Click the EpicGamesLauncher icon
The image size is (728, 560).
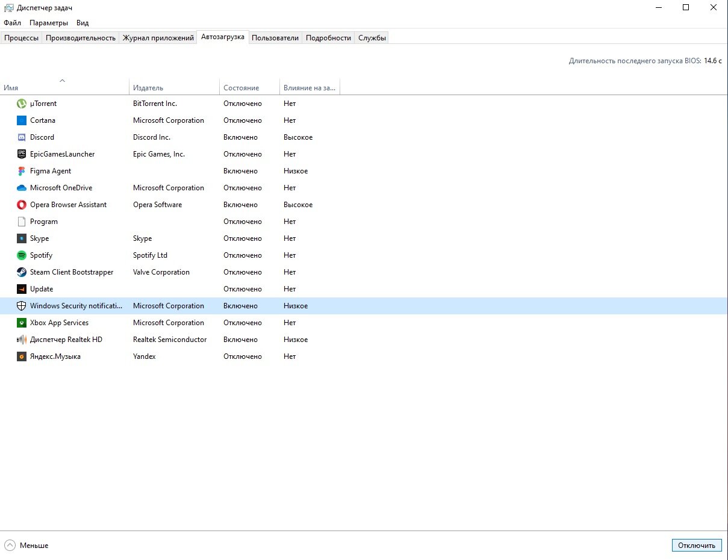(x=22, y=154)
